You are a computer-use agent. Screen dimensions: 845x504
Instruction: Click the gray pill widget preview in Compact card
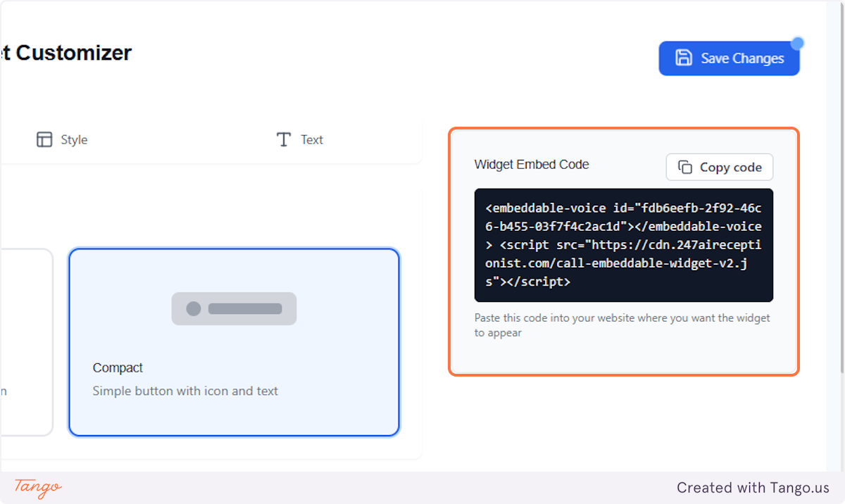(x=234, y=308)
